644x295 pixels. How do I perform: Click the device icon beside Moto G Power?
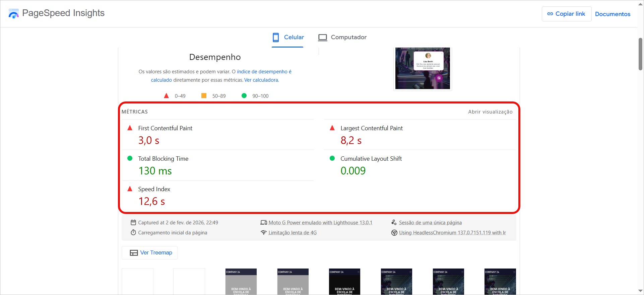[264, 222]
